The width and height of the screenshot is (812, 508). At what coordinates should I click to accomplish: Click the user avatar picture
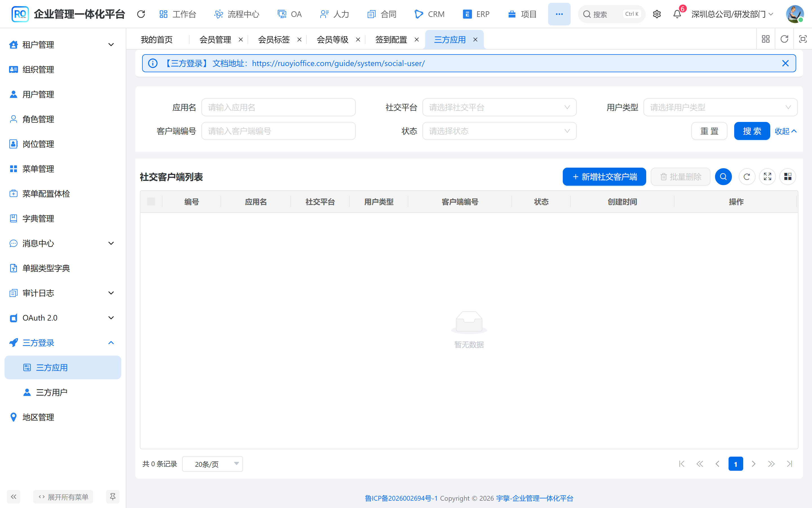pyautogui.click(x=795, y=14)
